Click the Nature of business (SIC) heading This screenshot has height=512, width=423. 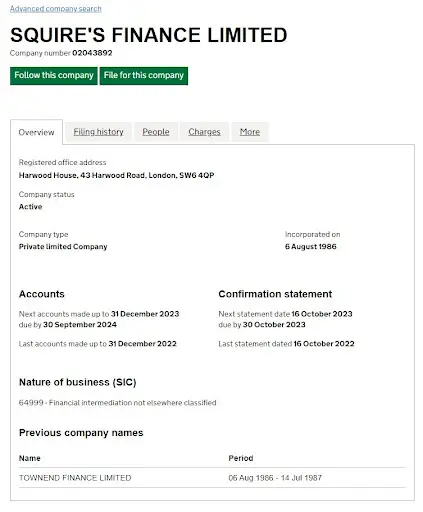(78, 382)
